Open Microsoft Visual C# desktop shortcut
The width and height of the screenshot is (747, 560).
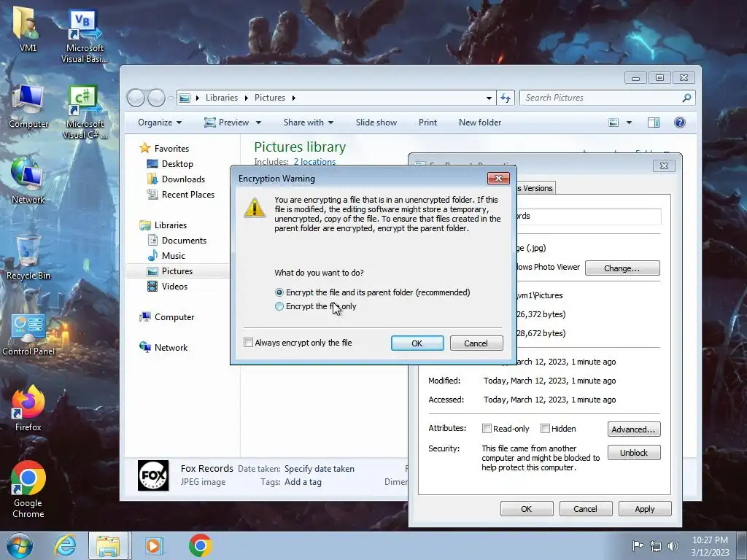(85, 112)
